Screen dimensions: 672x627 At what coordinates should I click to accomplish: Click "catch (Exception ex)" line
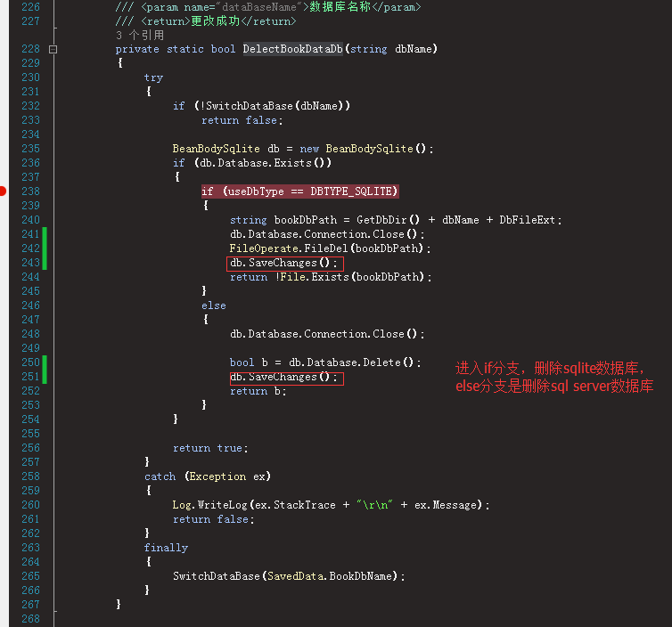click(x=208, y=476)
